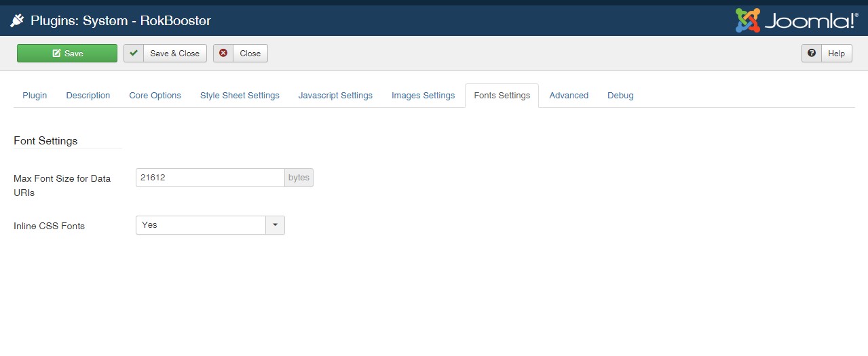Switch to the Javascript Settings tab
Viewport: 868px width, 356px height.
(x=335, y=96)
